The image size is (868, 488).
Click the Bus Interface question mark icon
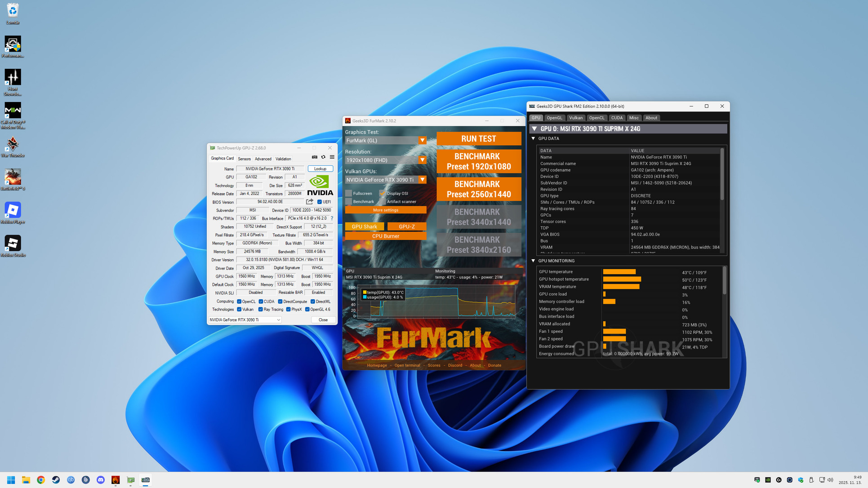[x=332, y=218]
